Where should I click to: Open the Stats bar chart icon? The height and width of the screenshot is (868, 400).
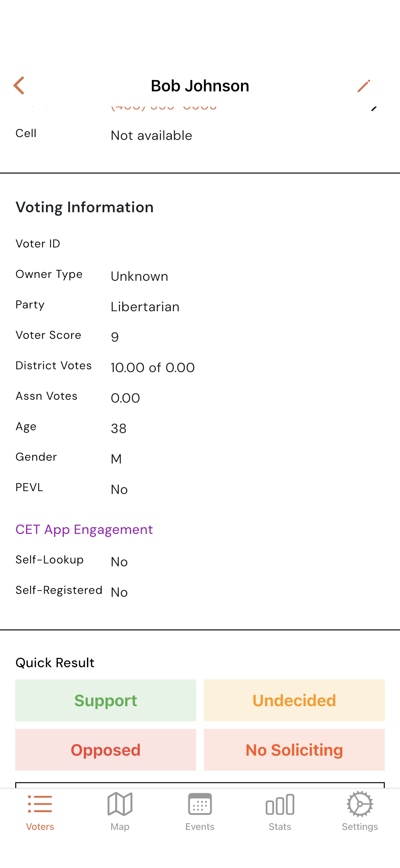coord(280,804)
